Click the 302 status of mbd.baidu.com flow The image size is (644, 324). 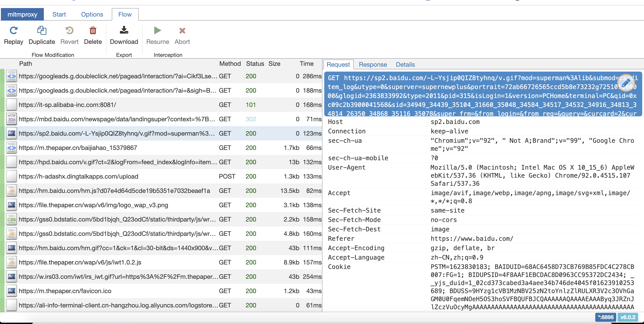pos(251,119)
